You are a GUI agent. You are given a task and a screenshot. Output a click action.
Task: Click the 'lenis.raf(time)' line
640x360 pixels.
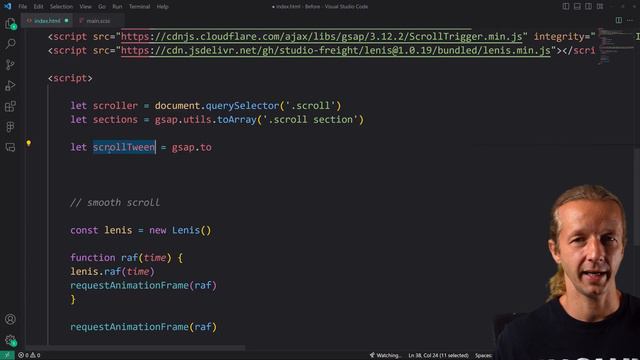pyautogui.click(x=112, y=271)
